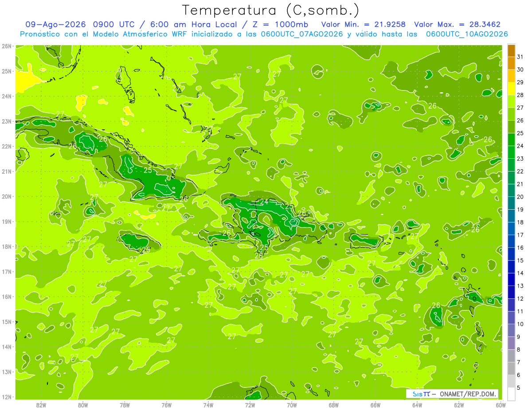The image size is (532, 411).
Task: Click the legend value "31"
Action: [520, 57]
